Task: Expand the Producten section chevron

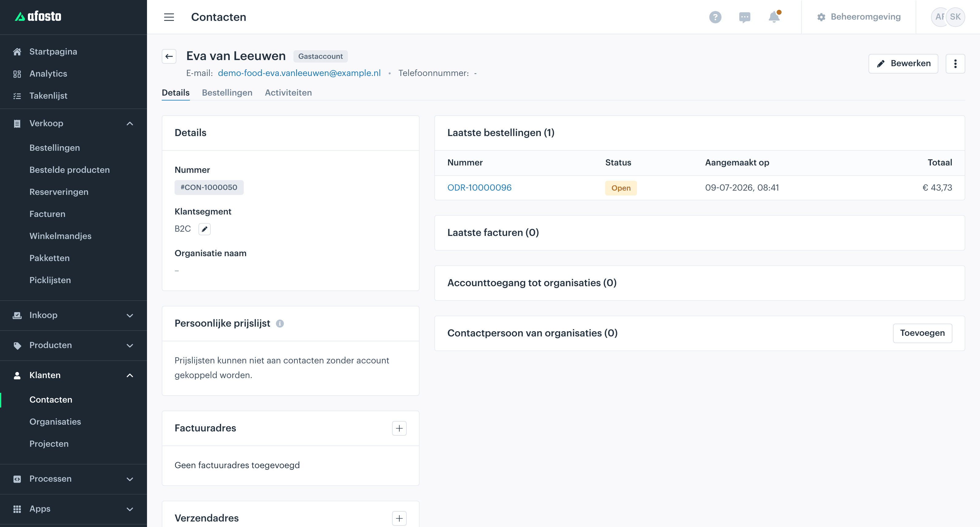Action: coord(130,346)
